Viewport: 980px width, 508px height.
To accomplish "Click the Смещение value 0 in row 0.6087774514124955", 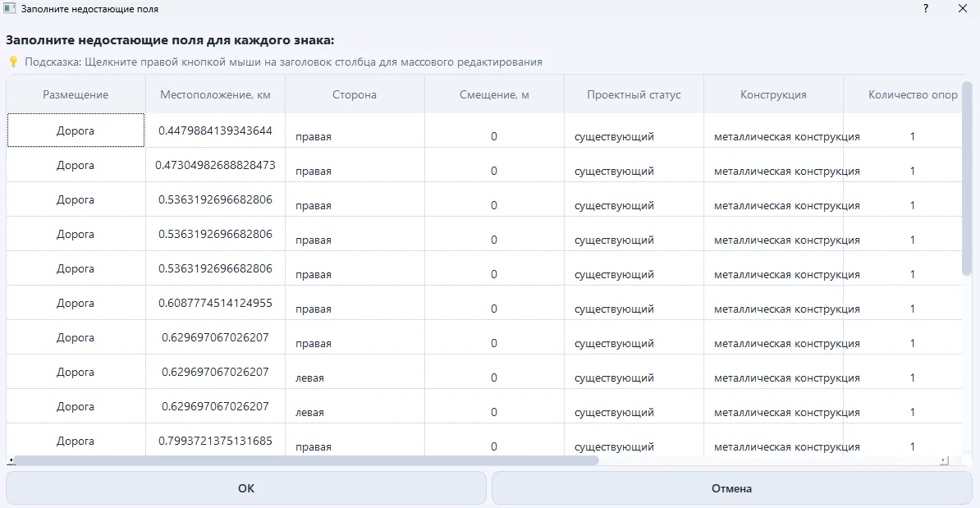I will tap(494, 309).
